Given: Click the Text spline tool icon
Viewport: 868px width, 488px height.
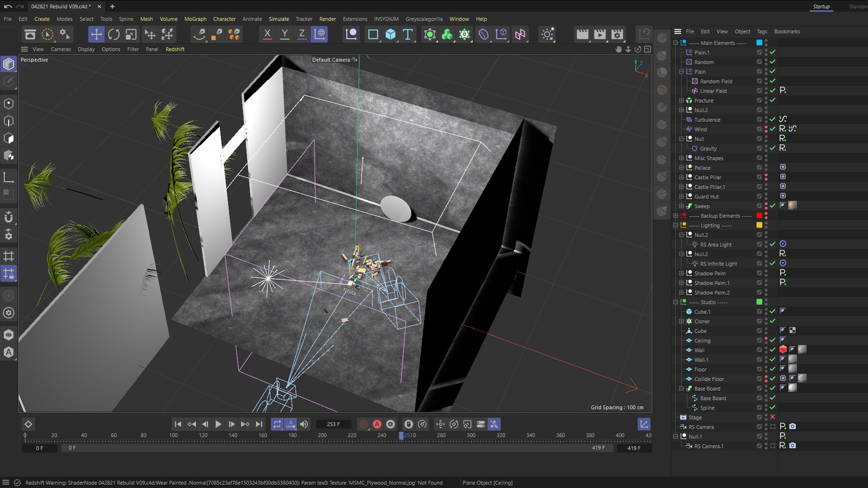Looking at the screenshot, I should point(408,34).
